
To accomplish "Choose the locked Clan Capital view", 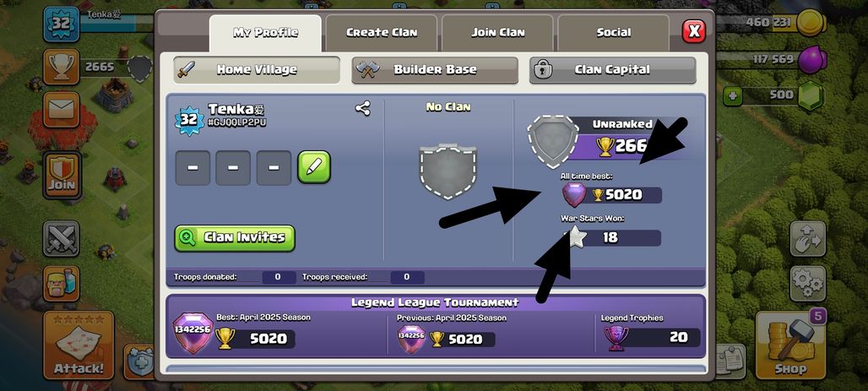I will click(x=612, y=70).
